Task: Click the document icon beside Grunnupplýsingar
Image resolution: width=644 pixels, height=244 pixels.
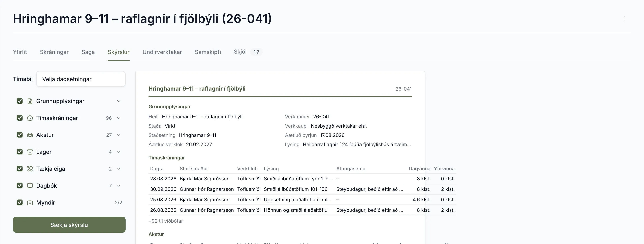Action: click(30, 101)
